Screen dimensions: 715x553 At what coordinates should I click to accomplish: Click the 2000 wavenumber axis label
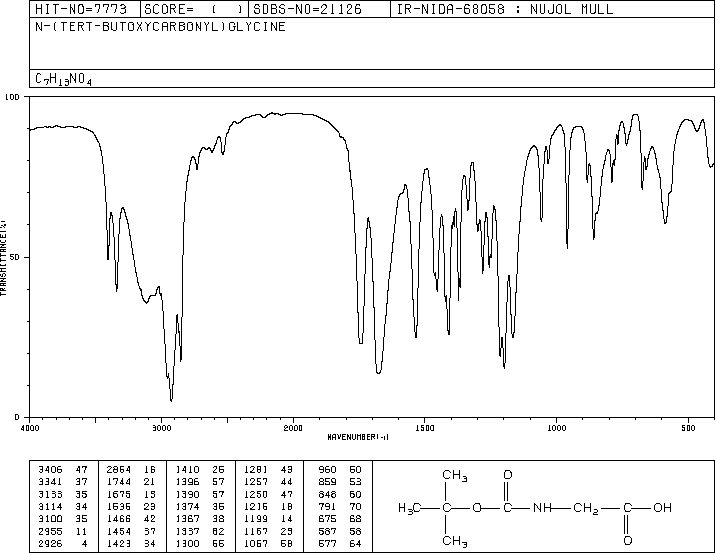(293, 428)
